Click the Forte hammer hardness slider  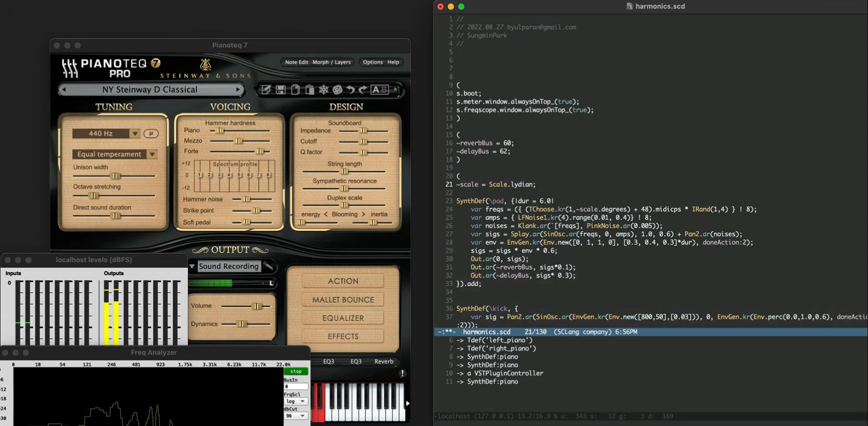[260, 151]
